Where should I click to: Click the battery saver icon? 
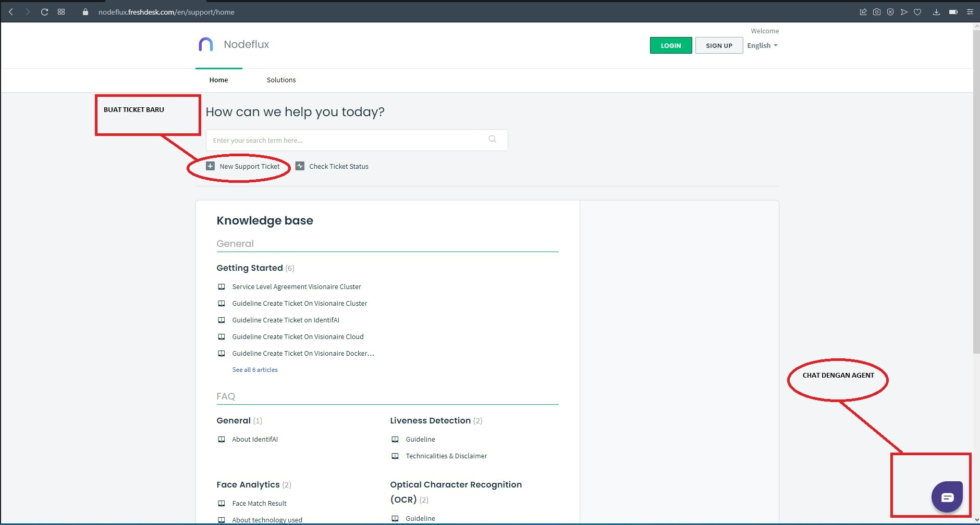click(953, 11)
